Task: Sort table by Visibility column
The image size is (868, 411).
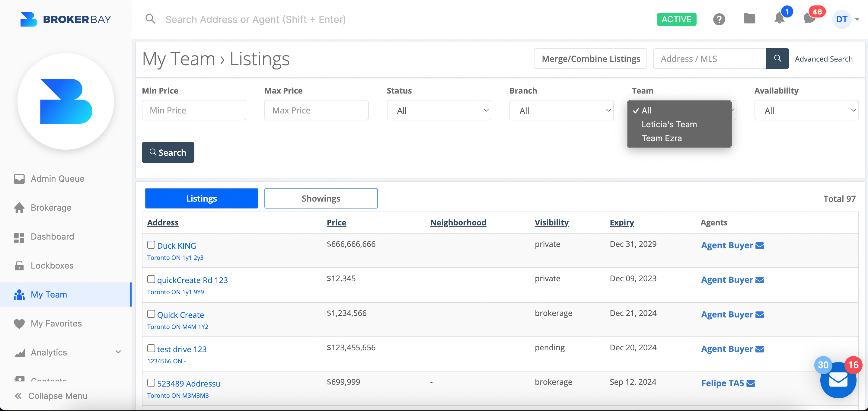Action: point(551,222)
